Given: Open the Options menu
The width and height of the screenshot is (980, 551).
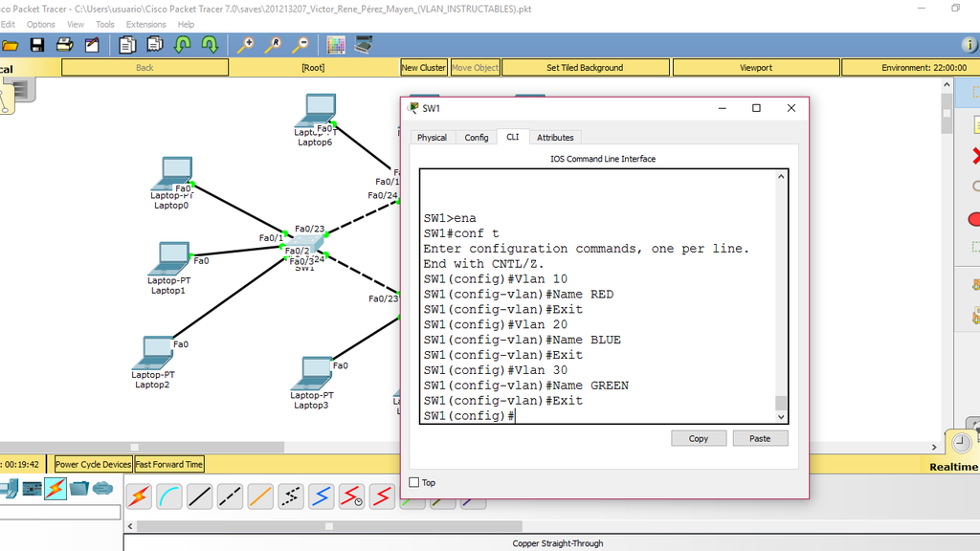Looking at the screenshot, I should 40,24.
